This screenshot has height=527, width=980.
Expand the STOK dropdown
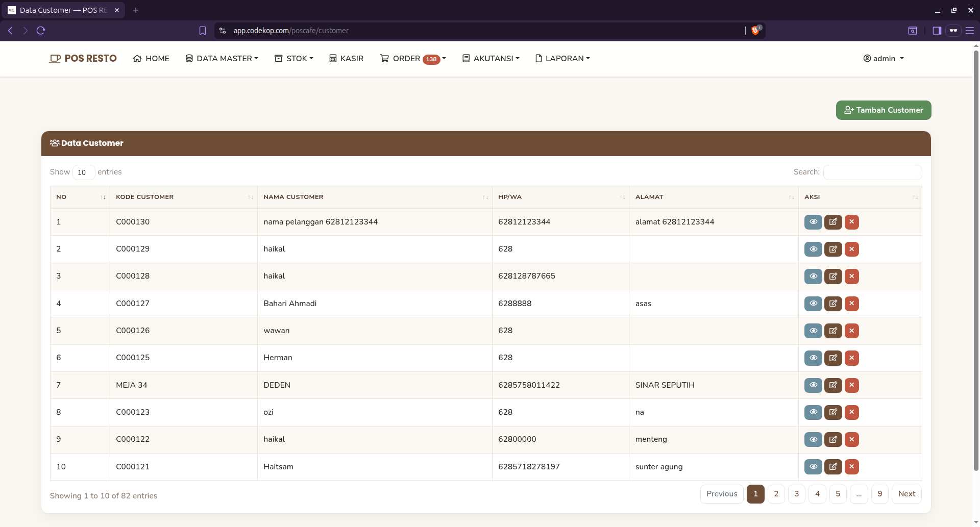pyautogui.click(x=294, y=59)
